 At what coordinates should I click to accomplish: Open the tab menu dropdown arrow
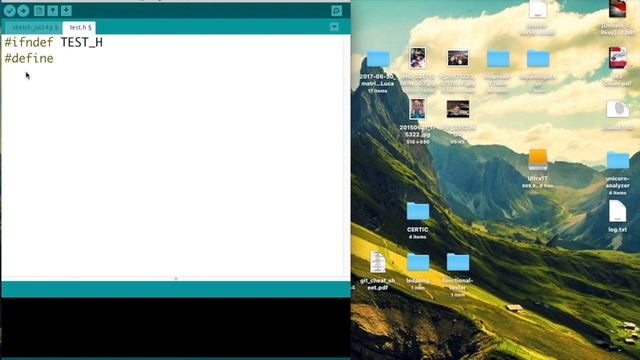334,27
